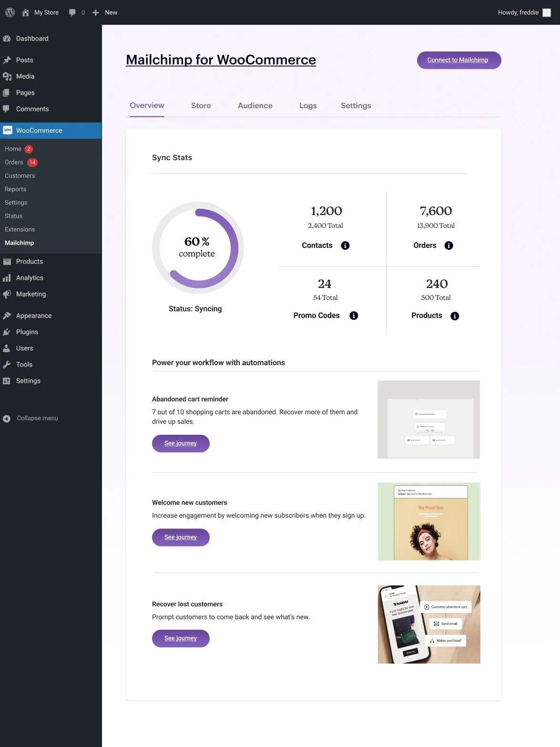This screenshot has height=747, width=560.
Task: Click the 1,200 contacts count
Action: [x=326, y=211]
